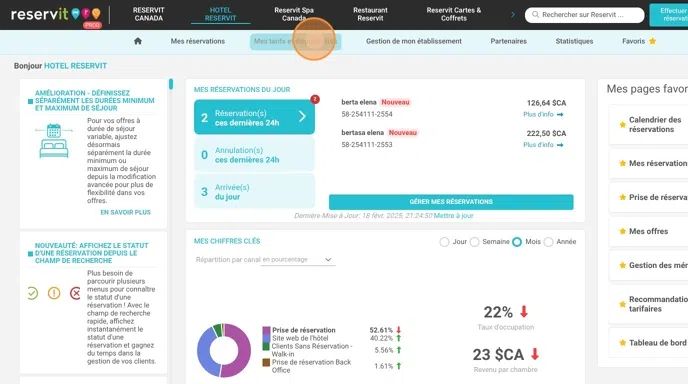Select the Jour radio button
Image resolution: width=688 pixels, height=384 pixels.
coord(444,242)
